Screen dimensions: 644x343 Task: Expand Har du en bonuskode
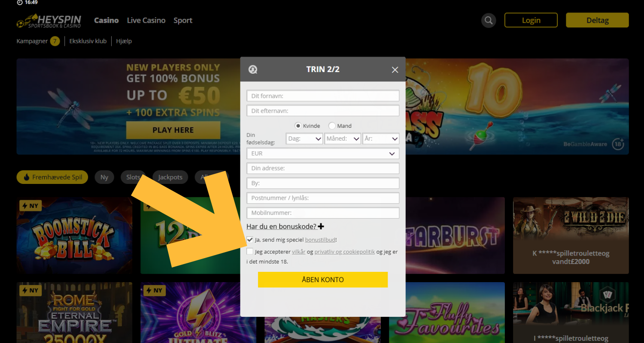[281, 226]
